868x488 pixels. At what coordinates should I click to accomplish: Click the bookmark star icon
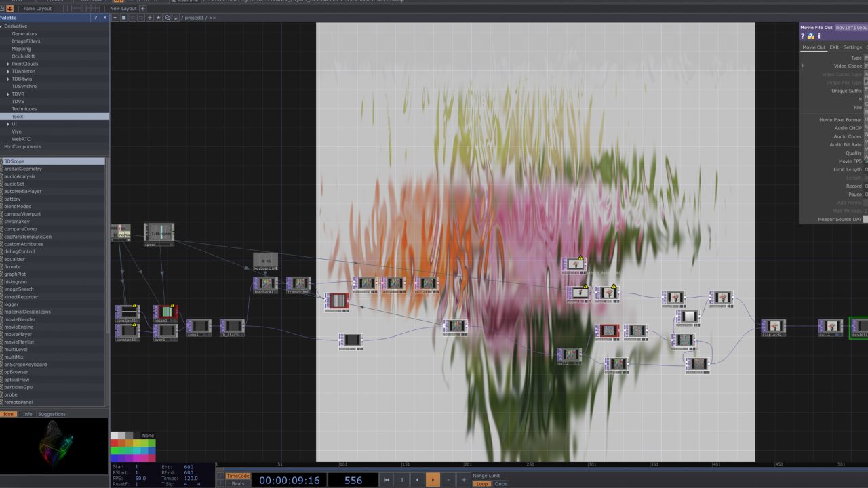pyautogui.click(x=158, y=18)
